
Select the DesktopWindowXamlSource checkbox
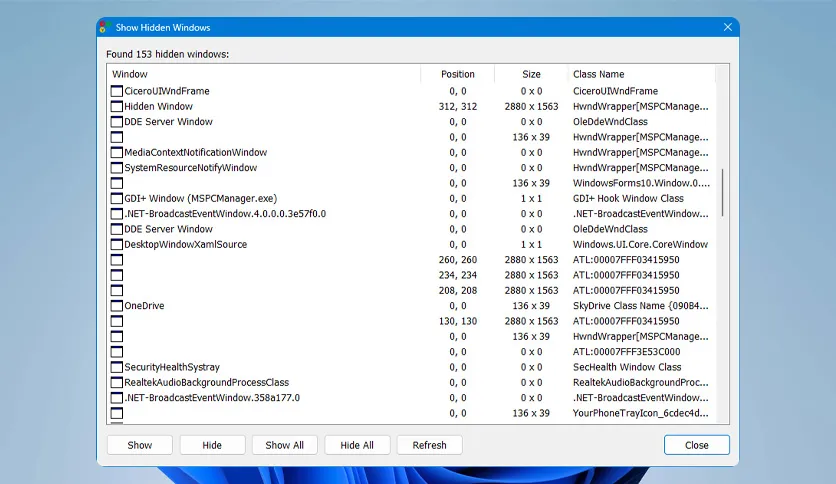click(x=117, y=245)
